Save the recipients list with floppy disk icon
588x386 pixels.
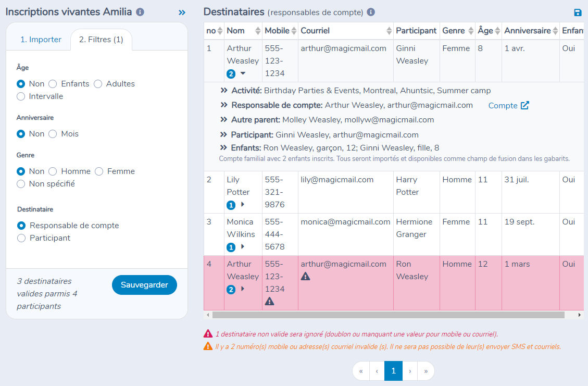point(578,13)
